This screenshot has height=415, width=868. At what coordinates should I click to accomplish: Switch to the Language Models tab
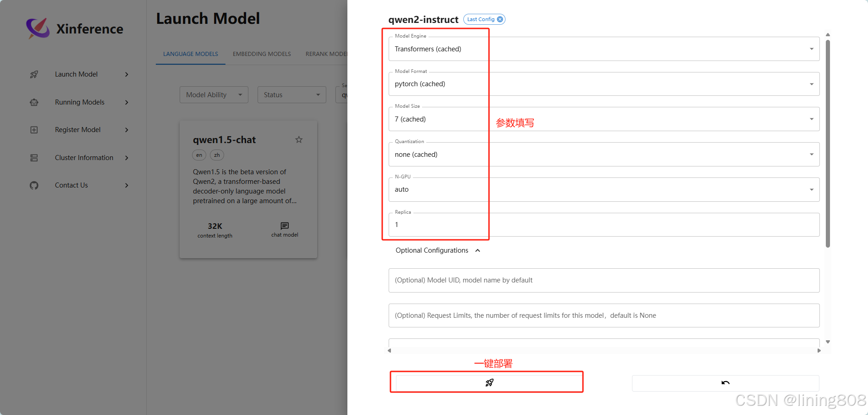[x=191, y=54]
